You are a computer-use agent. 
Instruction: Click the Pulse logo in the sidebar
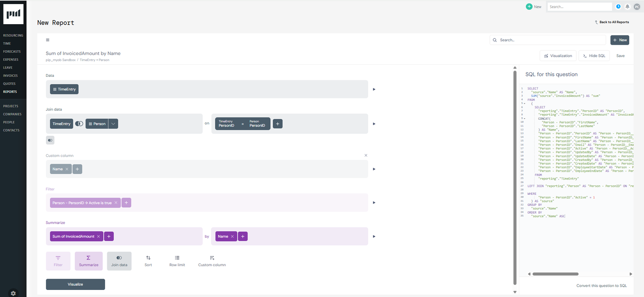click(x=13, y=14)
